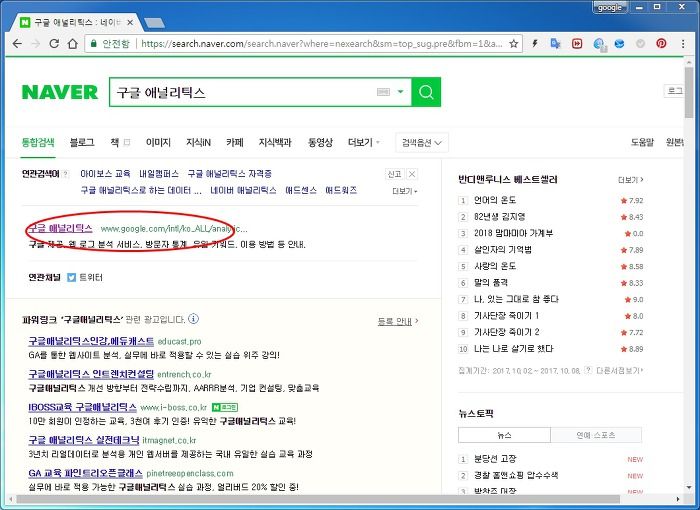Go to browser home icon

click(x=72, y=43)
